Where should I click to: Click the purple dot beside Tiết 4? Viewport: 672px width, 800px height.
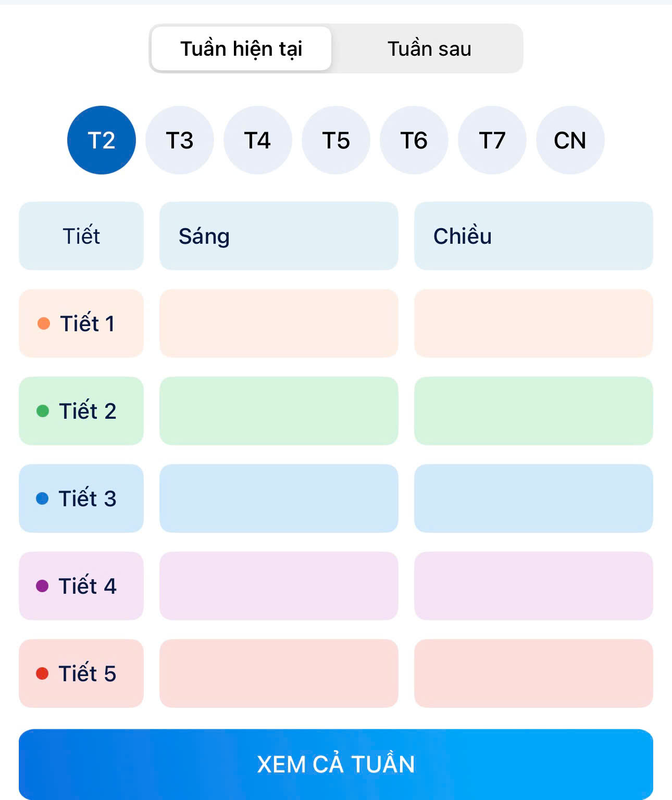pos(42,586)
